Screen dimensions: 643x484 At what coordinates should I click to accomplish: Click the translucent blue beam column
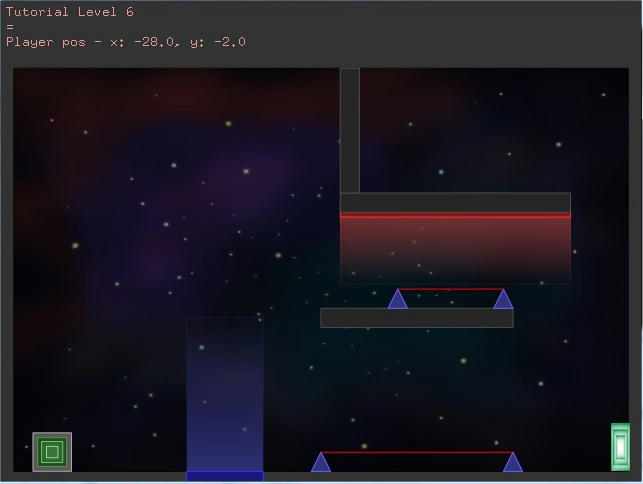[x=225, y=394]
